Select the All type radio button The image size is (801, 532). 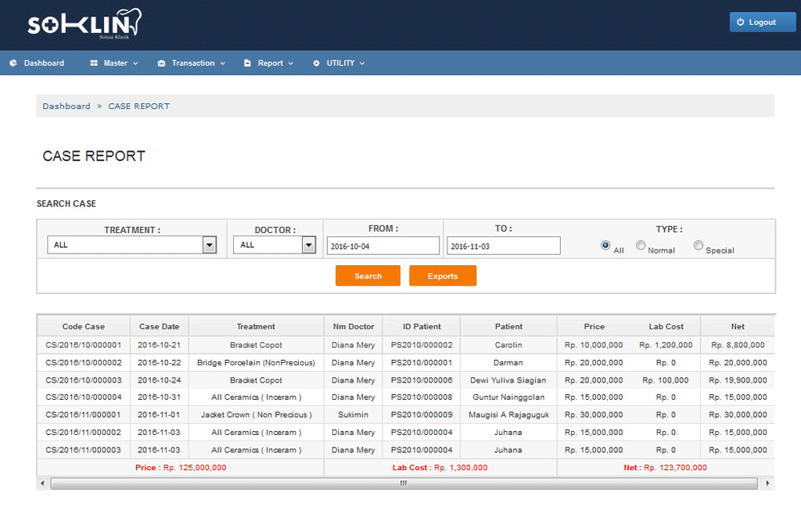[x=605, y=245]
